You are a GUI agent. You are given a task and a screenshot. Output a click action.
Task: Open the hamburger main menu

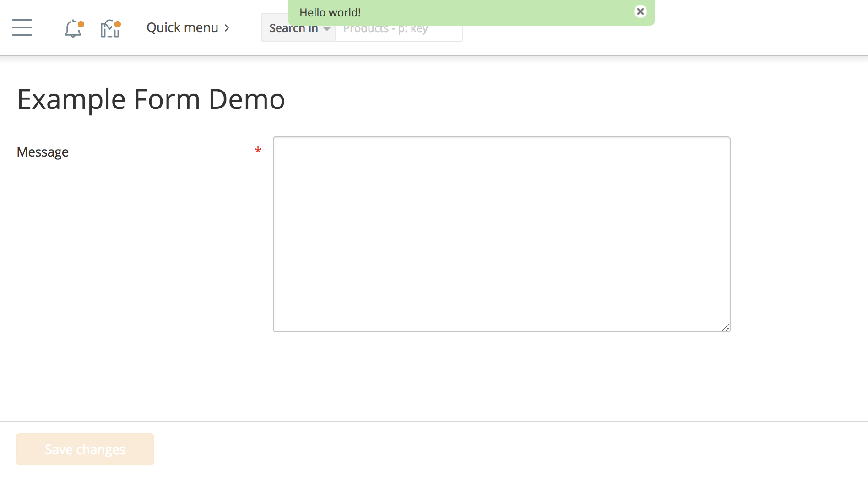click(22, 27)
